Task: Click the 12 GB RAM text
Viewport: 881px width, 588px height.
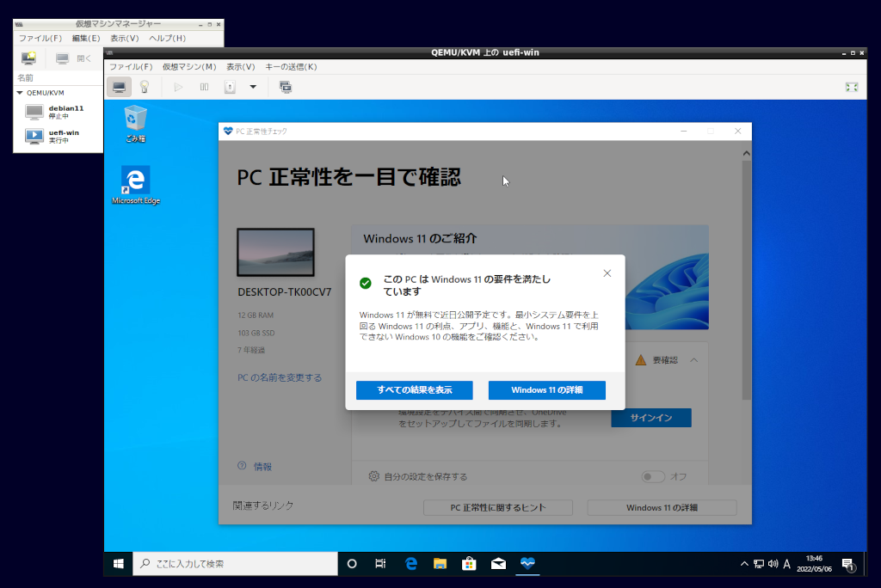Action: (x=256, y=315)
